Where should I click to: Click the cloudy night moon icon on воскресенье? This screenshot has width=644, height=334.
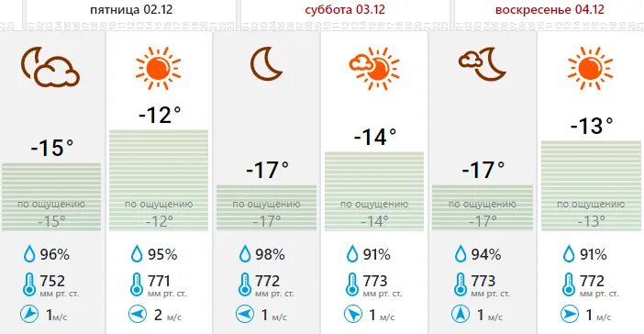coord(483,64)
